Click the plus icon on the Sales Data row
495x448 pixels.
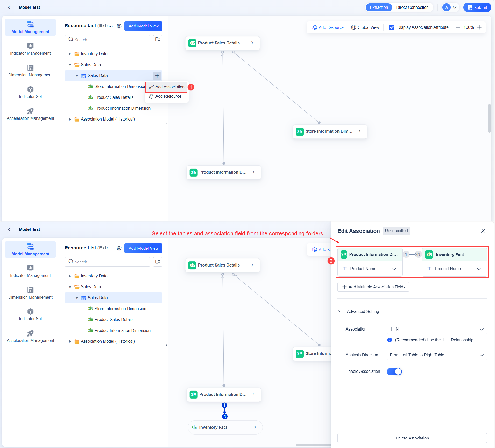pos(157,76)
